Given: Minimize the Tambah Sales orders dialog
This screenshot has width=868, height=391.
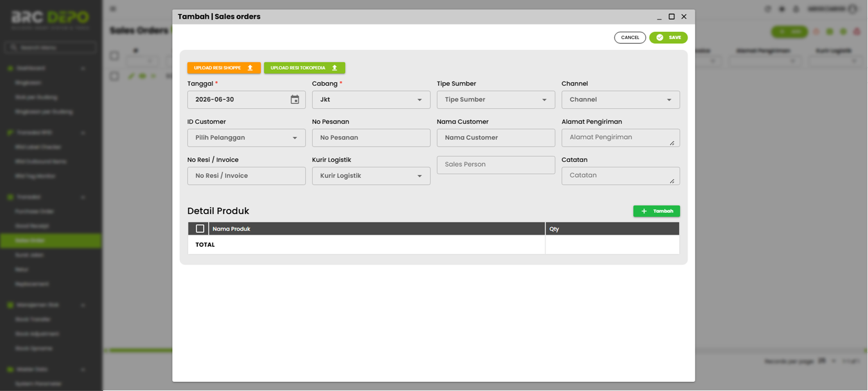Looking at the screenshot, I should click(659, 18).
